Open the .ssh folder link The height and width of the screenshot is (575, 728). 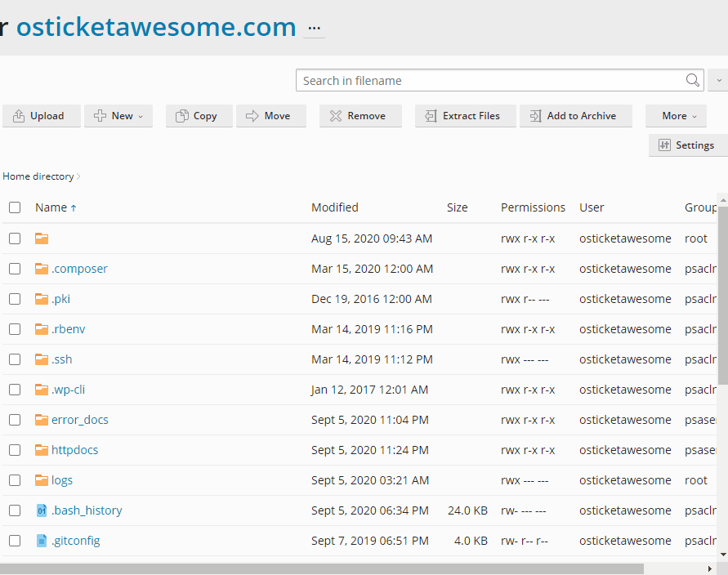(x=62, y=359)
